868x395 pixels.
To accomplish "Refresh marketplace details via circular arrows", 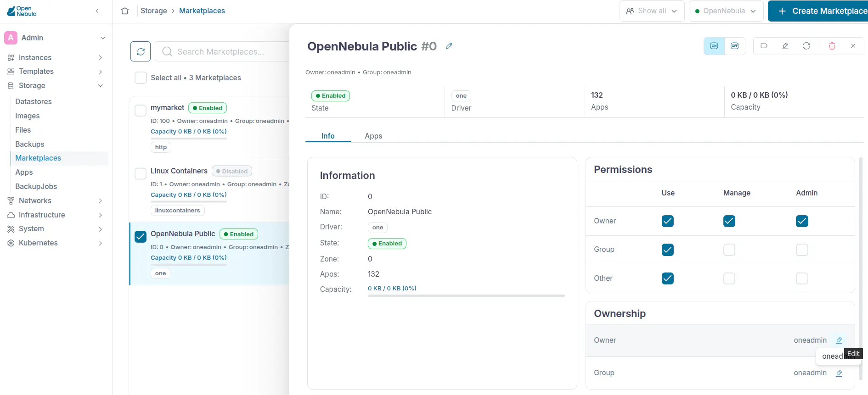I will (x=806, y=46).
